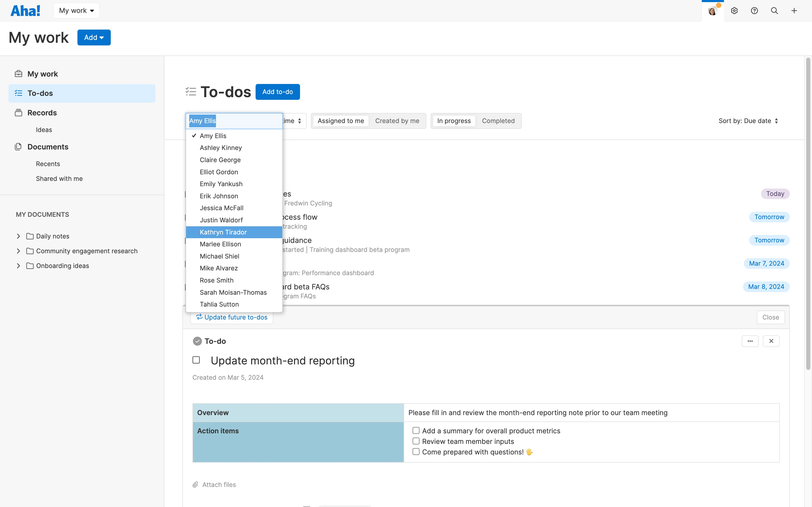Click the plus icon in the top bar
This screenshot has width=812, height=507.
794,11
